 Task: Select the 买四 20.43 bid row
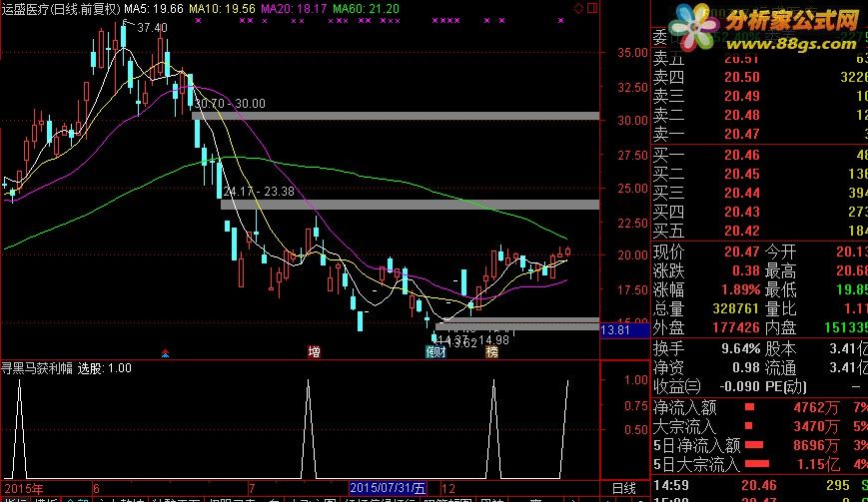[x=759, y=212]
